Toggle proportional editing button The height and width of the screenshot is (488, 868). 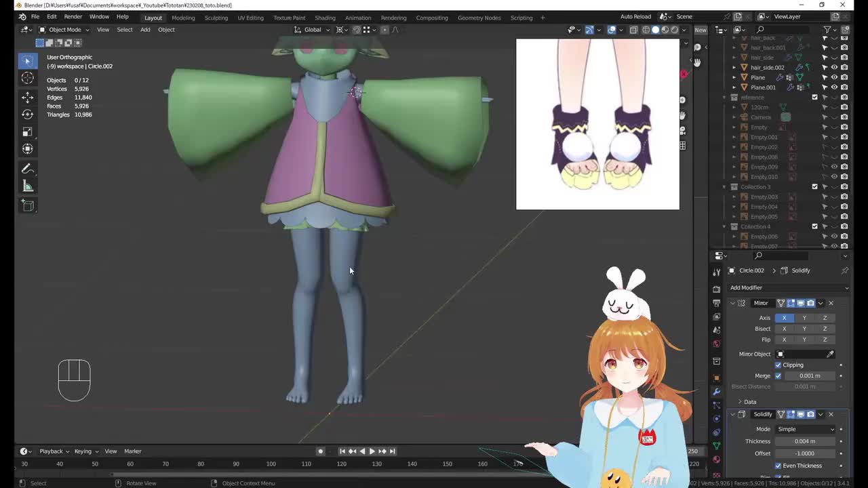(384, 30)
